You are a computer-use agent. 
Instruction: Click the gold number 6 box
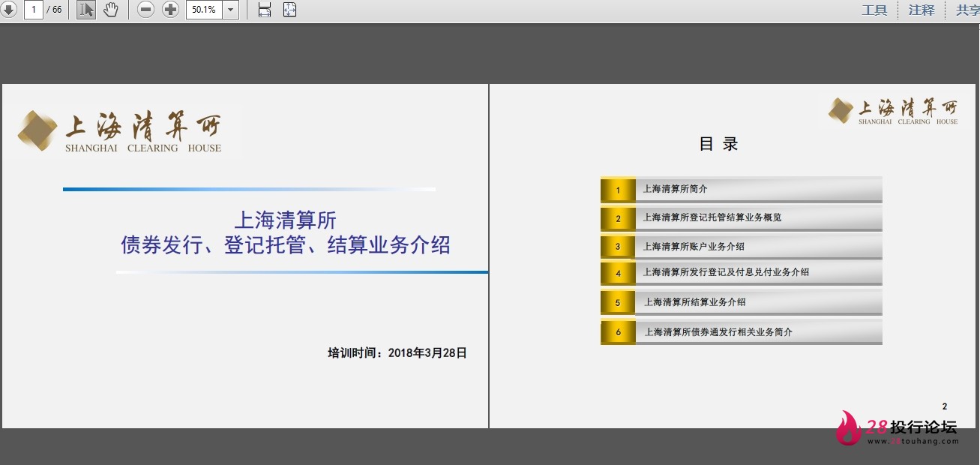click(618, 331)
